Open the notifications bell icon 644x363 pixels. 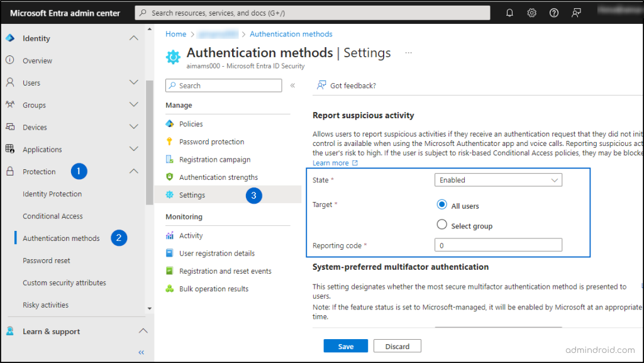coord(509,13)
